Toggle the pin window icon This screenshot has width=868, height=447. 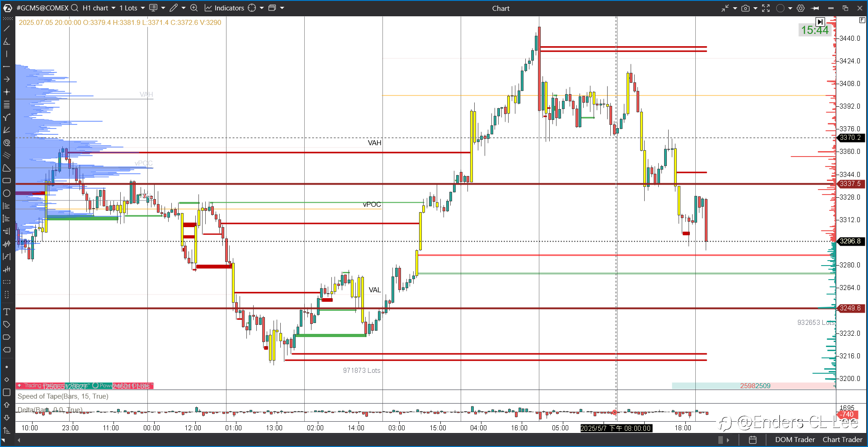815,8
